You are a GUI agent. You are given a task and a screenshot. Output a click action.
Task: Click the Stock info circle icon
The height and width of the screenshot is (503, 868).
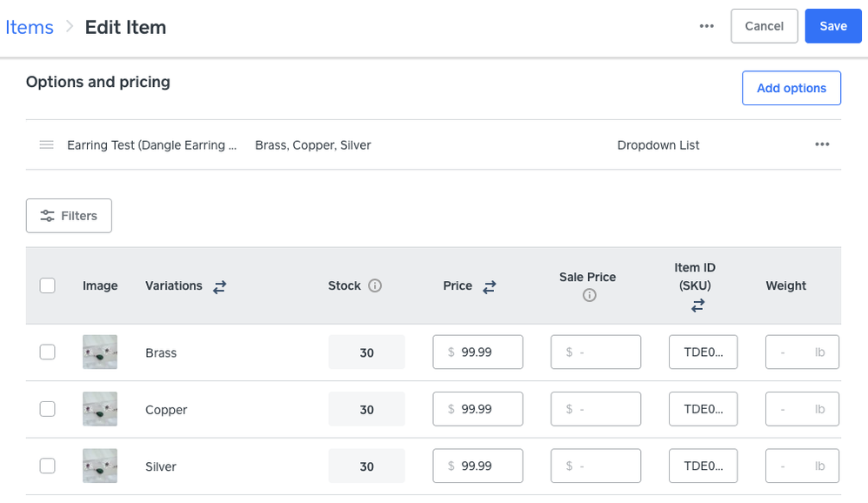(375, 285)
